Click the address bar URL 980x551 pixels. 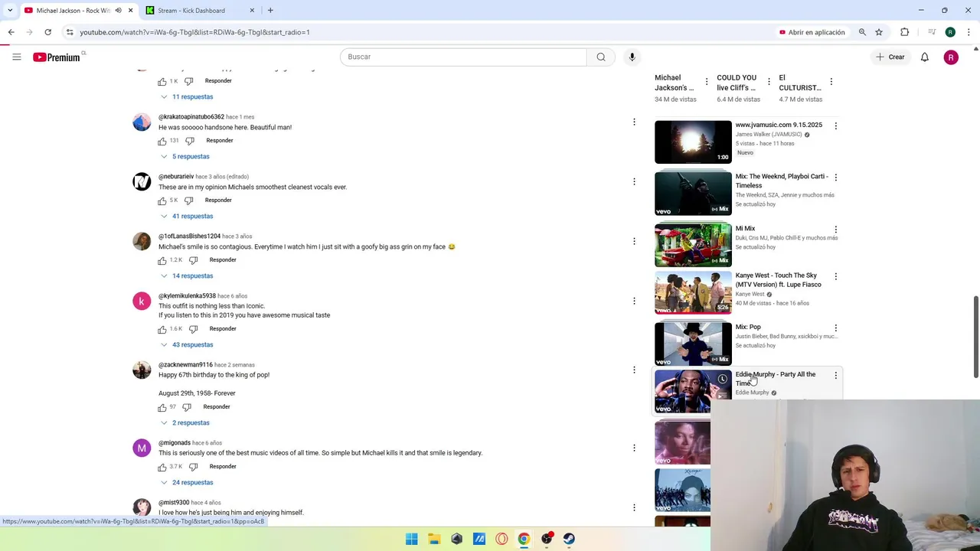194,32
